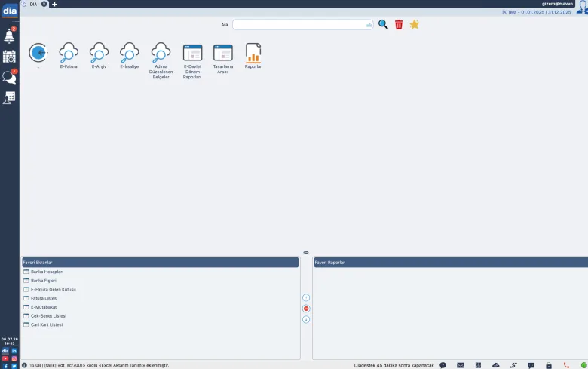Open Adıma Düzenlenen Belgeler icon
The height and width of the screenshot is (369, 588).
tap(161, 53)
